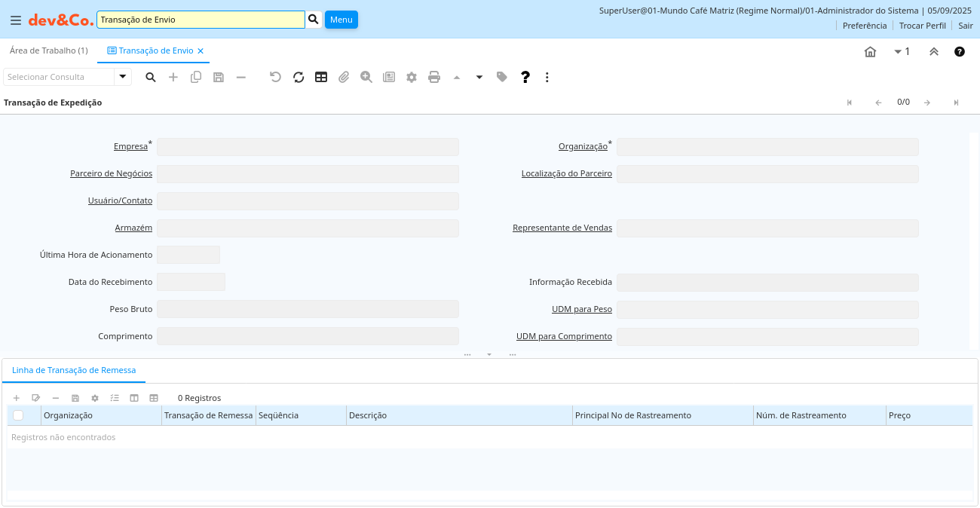Screen dimensions: 980x508
Task: Open the Help question mark in toolbar
Action: 525,77
